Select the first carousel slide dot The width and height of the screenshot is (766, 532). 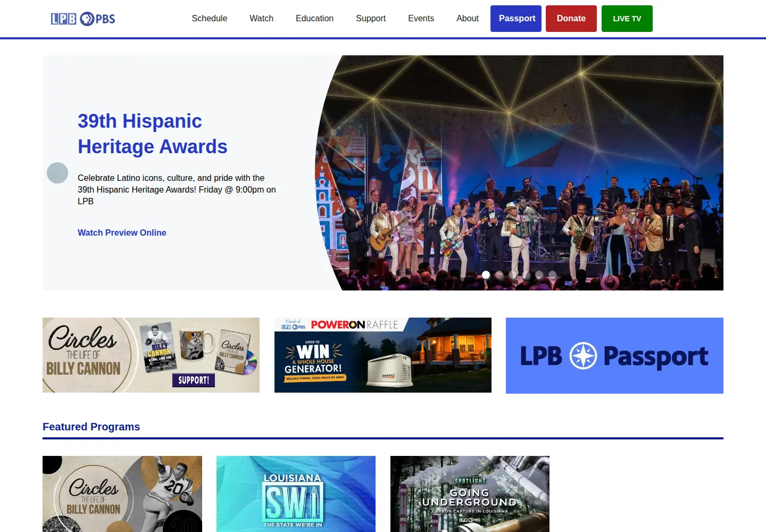coord(486,275)
